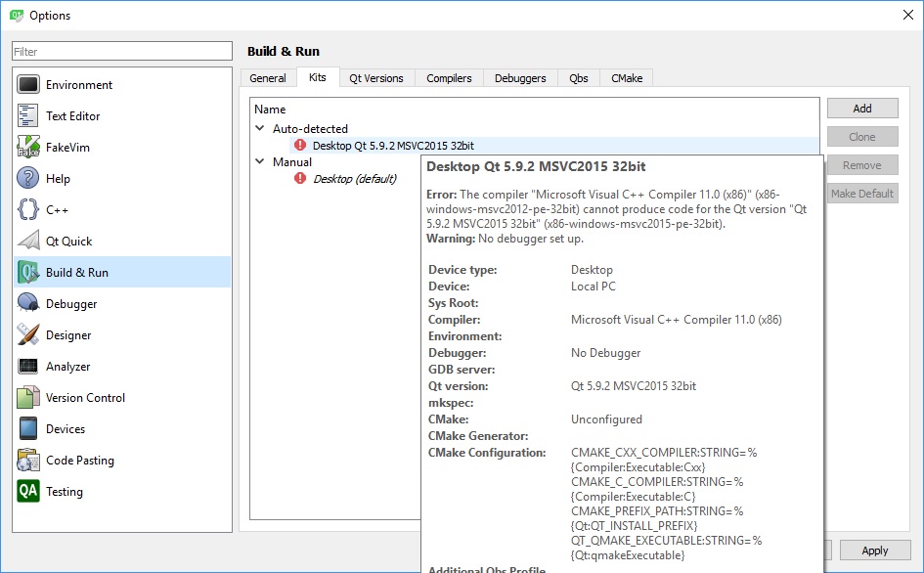The image size is (924, 573).
Task: Click the Clone button
Action: [862, 137]
